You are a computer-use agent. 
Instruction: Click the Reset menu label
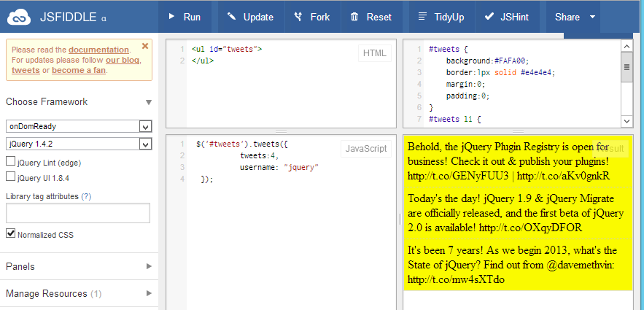tap(379, 17)
